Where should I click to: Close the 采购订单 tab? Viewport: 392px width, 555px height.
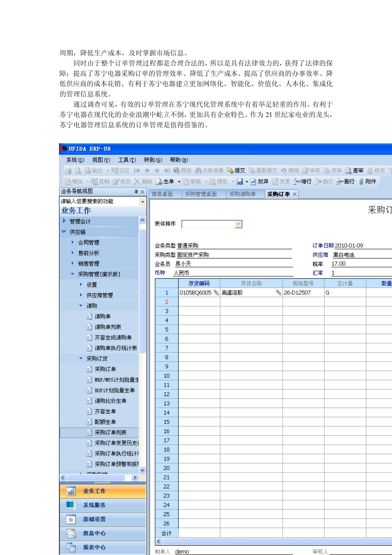[x=295, y=194]
